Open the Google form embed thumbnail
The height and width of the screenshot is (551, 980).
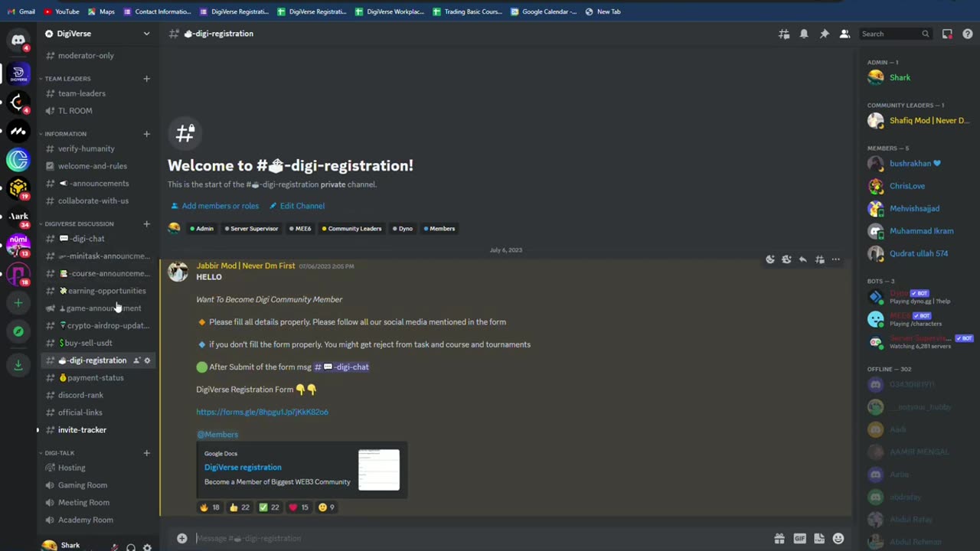pyautogui.click(x=379, y=470)
